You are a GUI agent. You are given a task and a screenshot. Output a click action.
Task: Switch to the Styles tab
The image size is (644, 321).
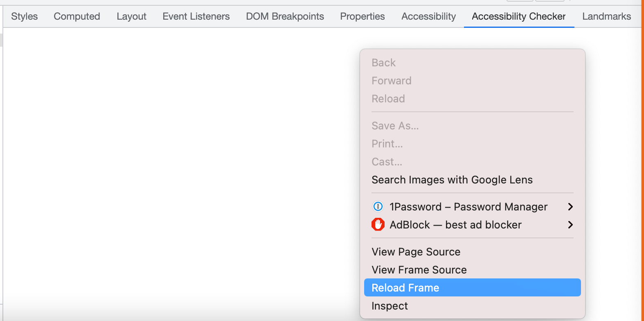pyautogui.click(x=24, y=16)
